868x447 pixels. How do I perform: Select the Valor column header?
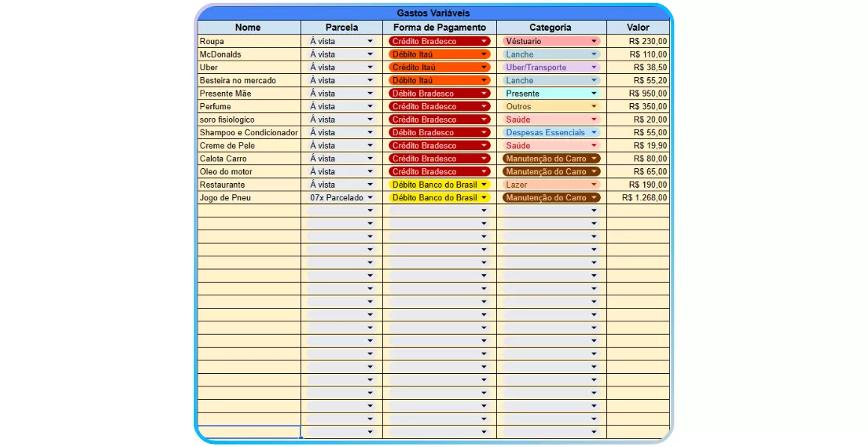click(x=638, y=28)
